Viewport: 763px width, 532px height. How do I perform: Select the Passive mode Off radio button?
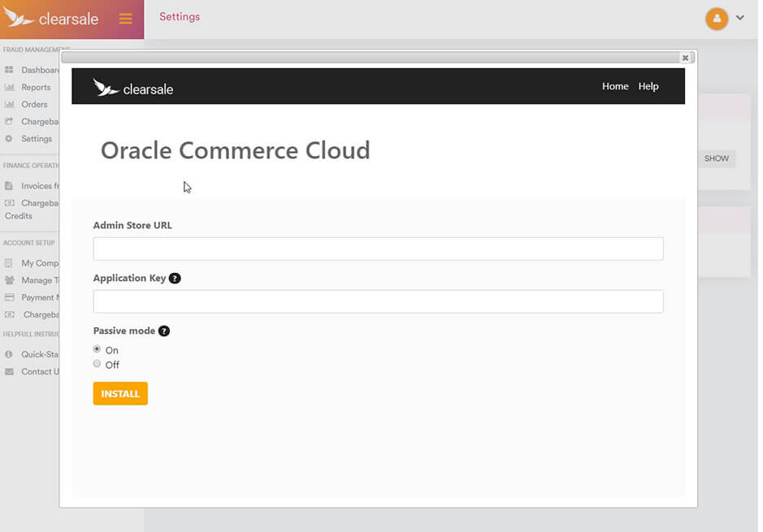tap(98, 364)
